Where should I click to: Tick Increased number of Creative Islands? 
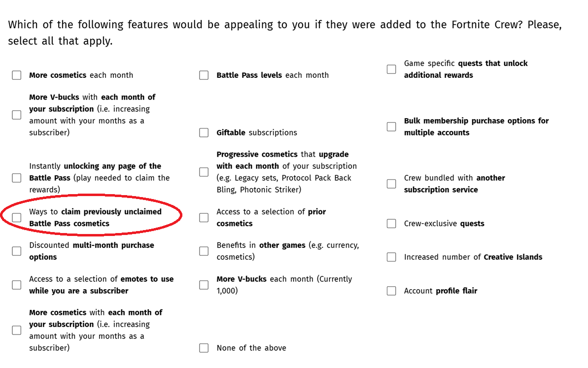point(391,257)
